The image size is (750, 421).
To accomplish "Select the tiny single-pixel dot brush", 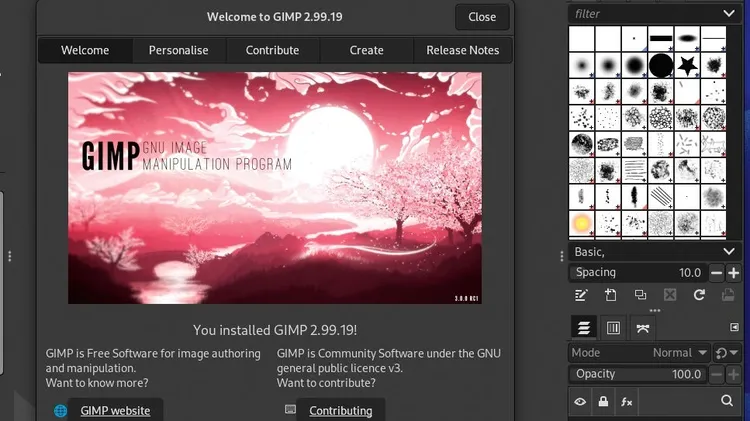I will (x=635, y=38).
